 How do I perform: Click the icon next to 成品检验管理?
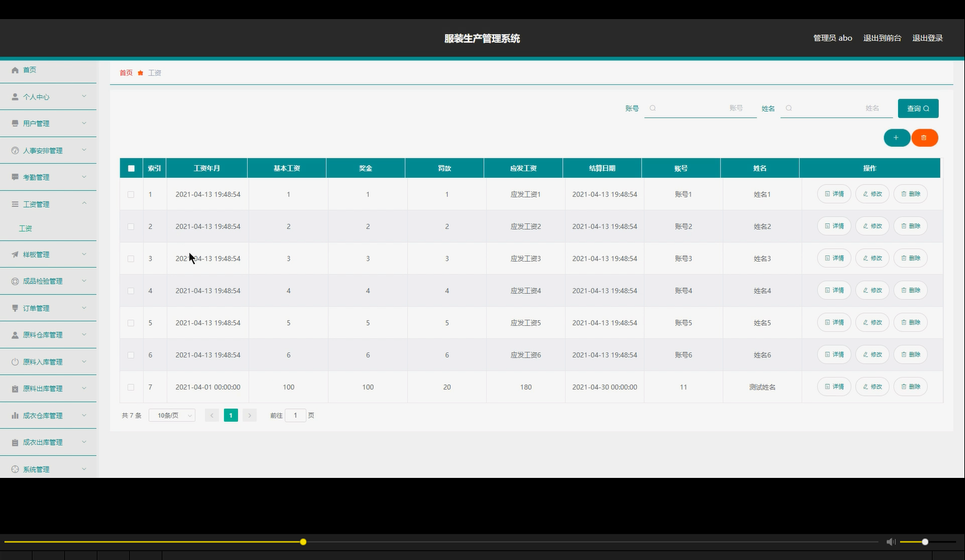[x=15, y=281]
